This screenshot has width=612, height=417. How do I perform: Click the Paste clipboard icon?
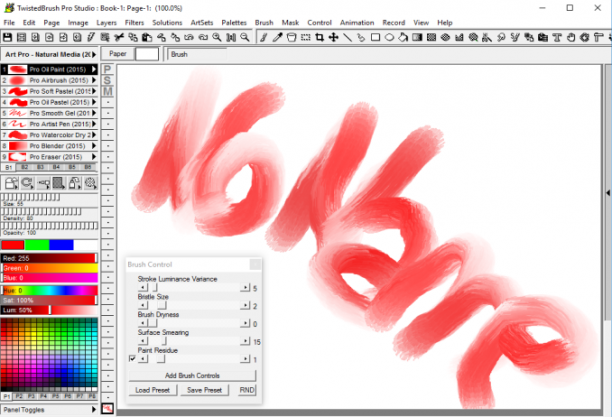click(x=147, y=37)
